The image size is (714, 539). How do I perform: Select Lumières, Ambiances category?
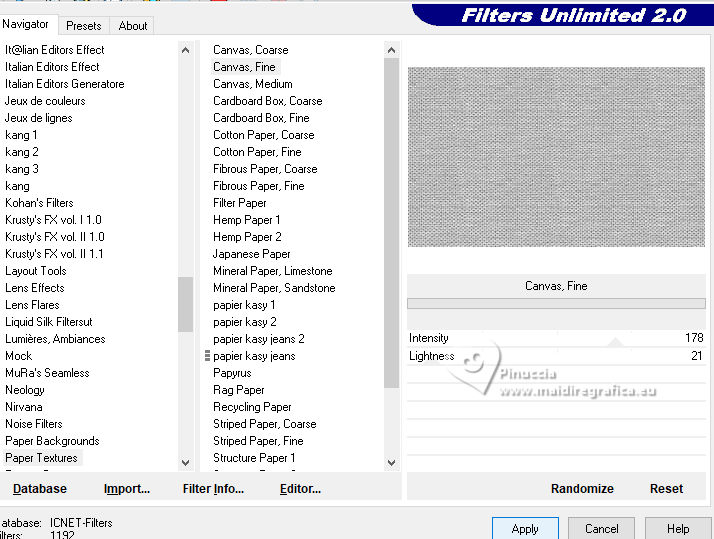coord(55,339)
